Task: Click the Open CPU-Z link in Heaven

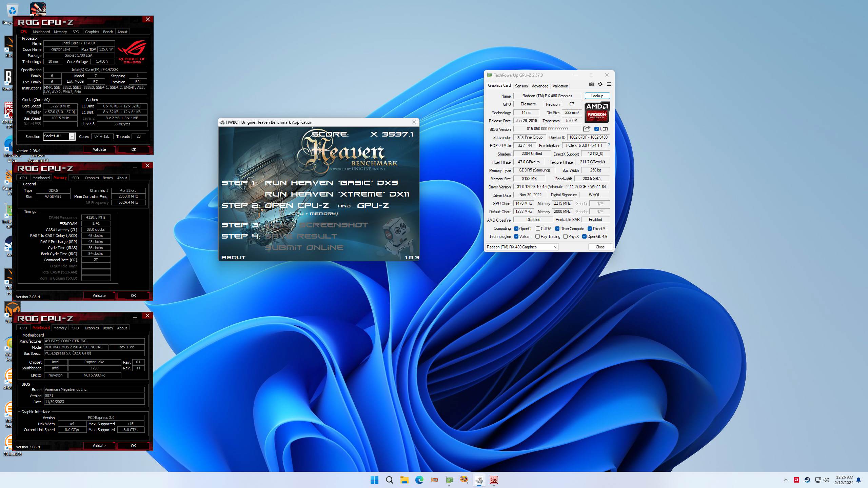Action: (x=297, y=206)
